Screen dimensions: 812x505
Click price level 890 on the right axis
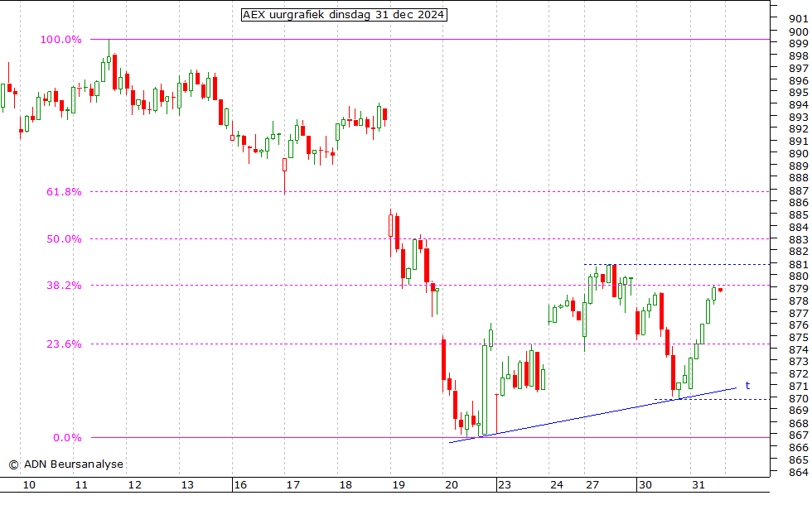799,154
